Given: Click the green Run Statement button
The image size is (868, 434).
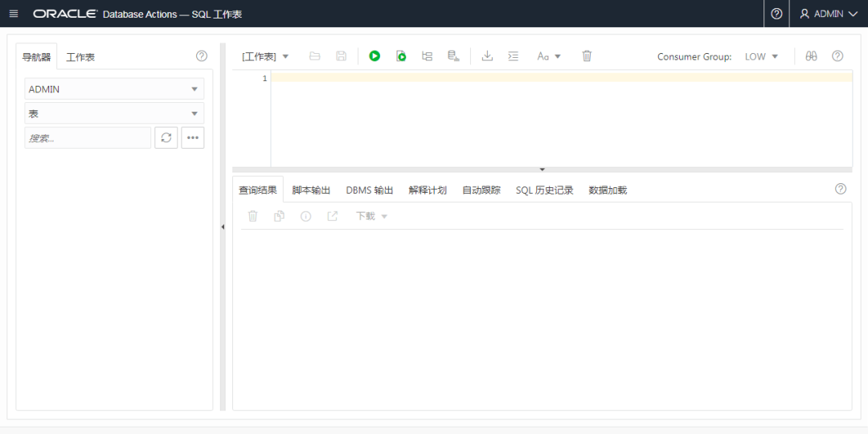Looking at the screenshot, I should tap(375, 56).
